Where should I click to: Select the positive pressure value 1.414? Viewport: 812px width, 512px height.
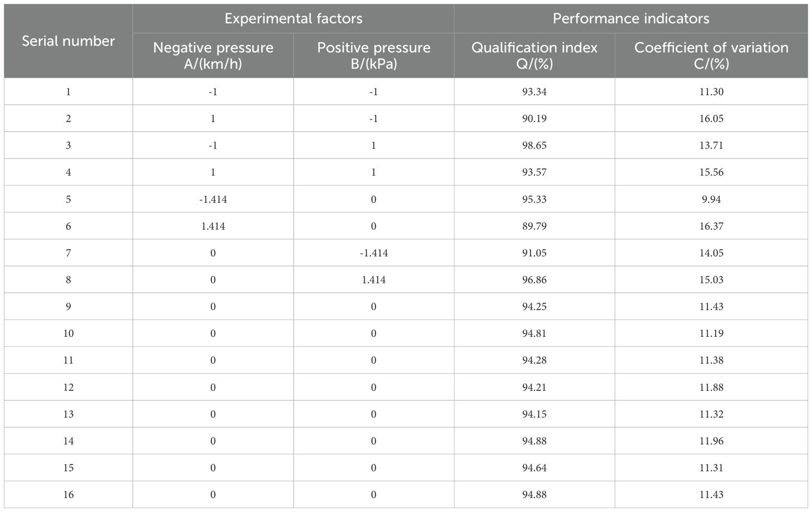[x=374, y=280]
